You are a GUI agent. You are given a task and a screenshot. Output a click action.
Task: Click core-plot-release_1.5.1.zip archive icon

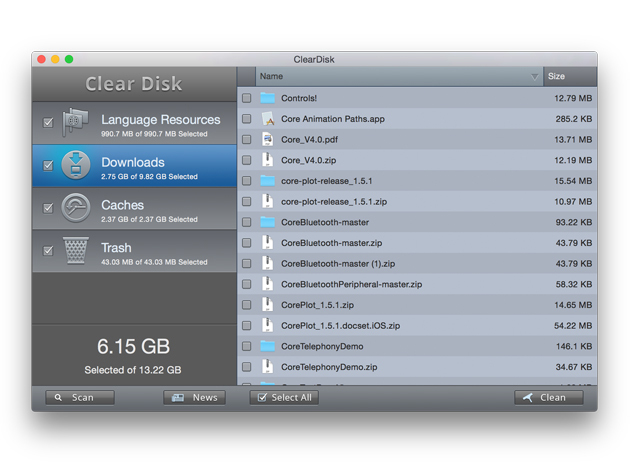point(267,201)
